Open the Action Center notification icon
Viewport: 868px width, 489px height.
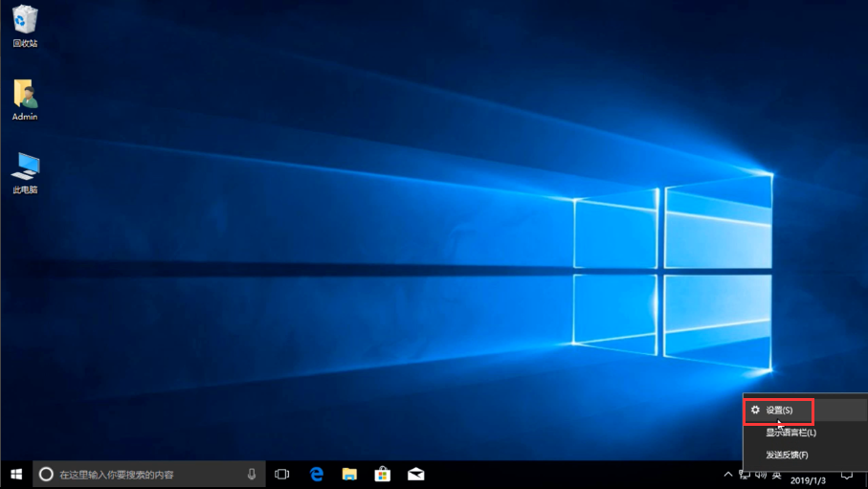click(x=847, y=475)
